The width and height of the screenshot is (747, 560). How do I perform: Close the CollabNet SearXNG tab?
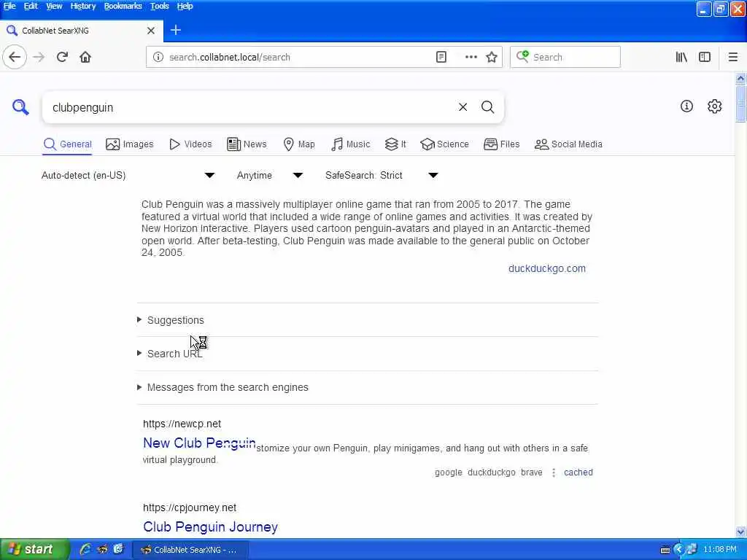[x=150, y=31]
